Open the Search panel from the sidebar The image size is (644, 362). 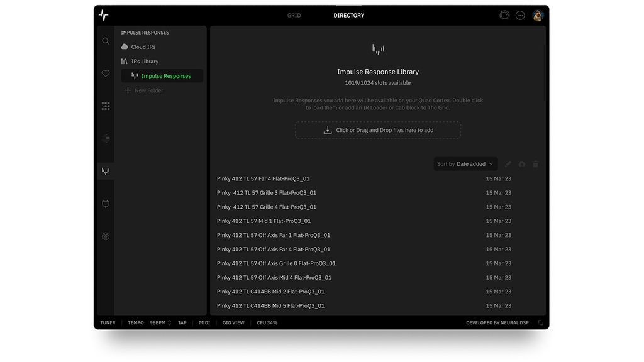(106, 40)
